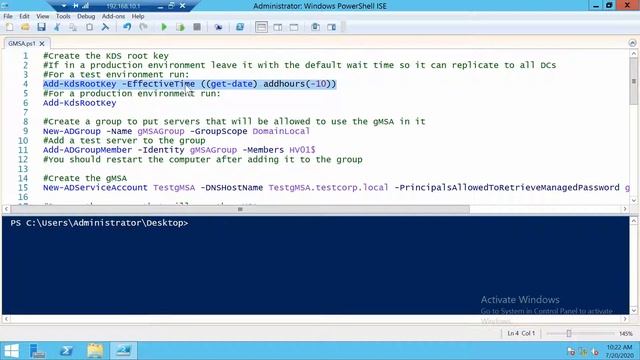
Task: Show script pane maximized layout icon
Action: click(x=293, y=27)
